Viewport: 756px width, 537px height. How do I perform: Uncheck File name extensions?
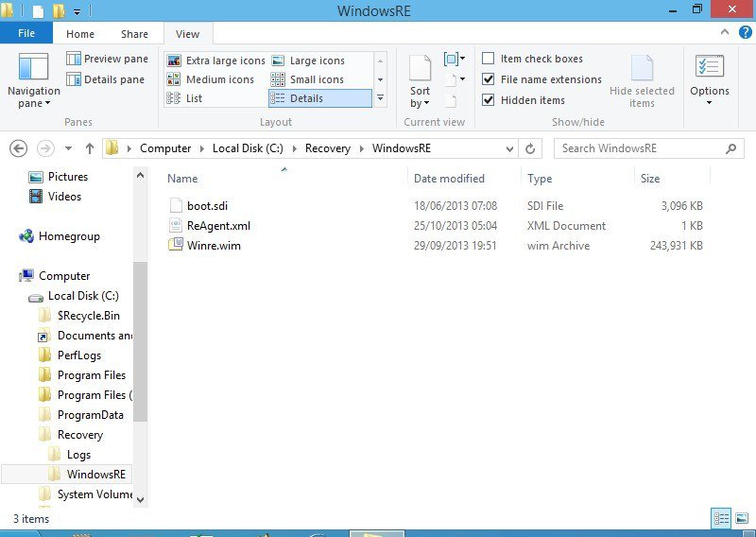click(489, 79)
